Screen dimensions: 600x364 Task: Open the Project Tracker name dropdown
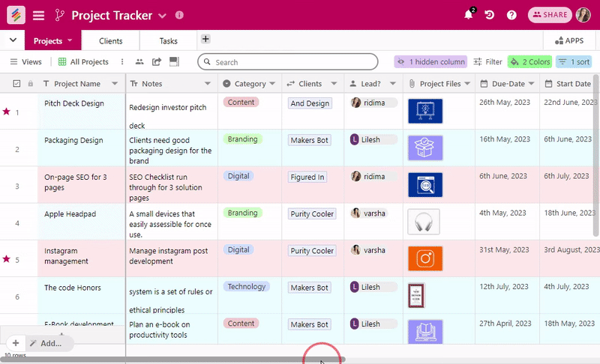[162, 16]
